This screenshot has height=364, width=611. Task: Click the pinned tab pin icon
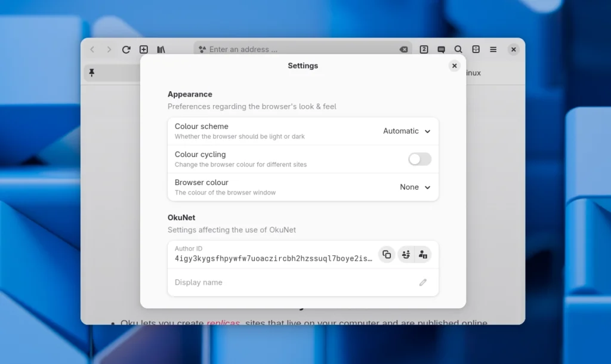pyautogui.click(x=91, y=73)
